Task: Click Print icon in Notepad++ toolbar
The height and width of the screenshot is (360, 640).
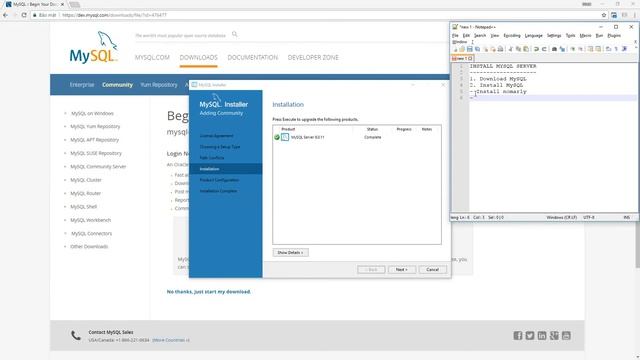Action: tap(500, 49)
